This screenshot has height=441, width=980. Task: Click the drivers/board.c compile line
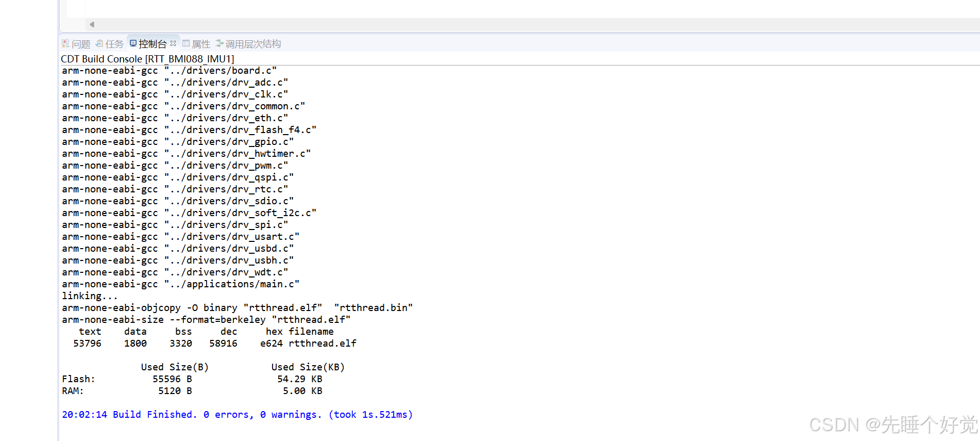pos(169,71)
